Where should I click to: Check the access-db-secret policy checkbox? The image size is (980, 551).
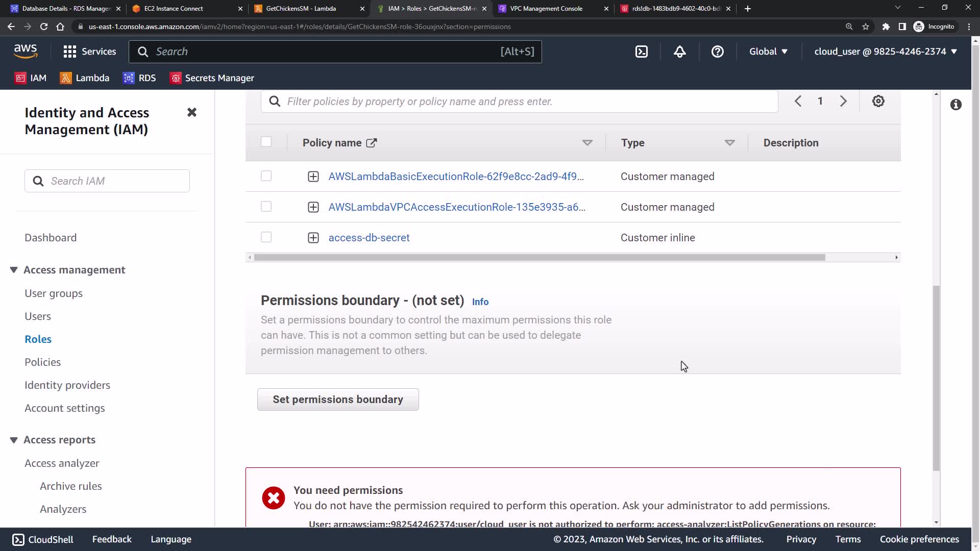pos(266,237)
